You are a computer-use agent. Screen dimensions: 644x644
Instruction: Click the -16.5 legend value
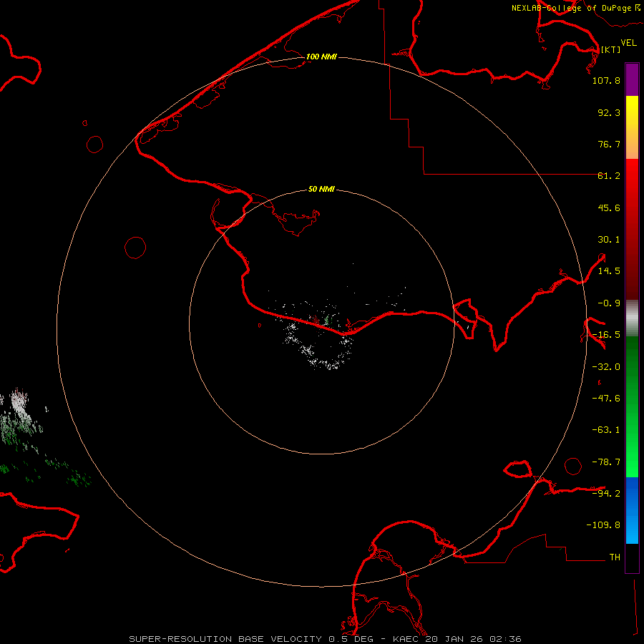606,335
